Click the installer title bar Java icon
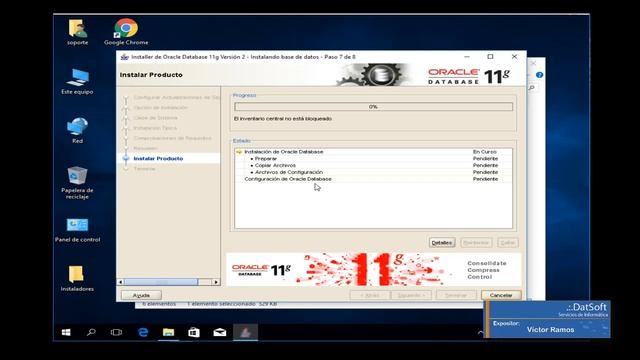The width and height of the screenshot is (640, 360). [124, 57]
